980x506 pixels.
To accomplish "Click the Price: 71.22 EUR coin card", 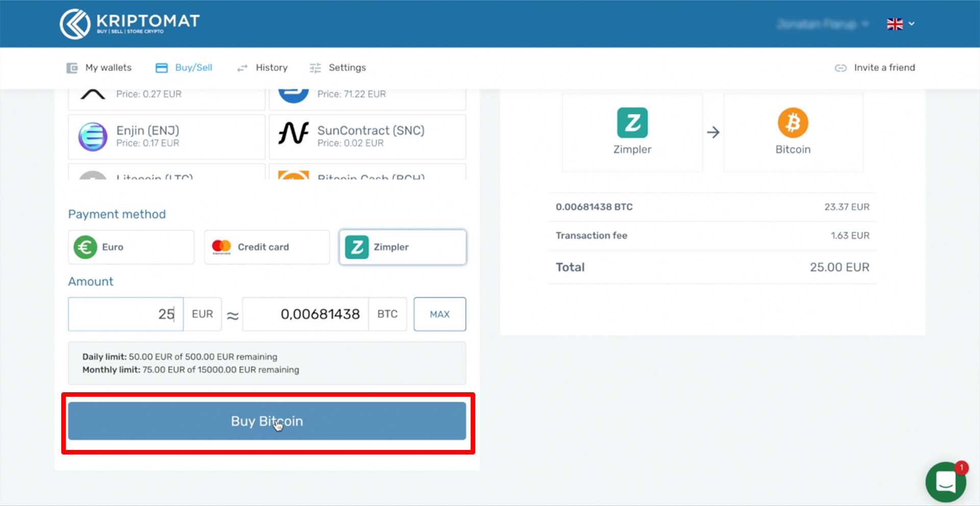I will point(367,99).
